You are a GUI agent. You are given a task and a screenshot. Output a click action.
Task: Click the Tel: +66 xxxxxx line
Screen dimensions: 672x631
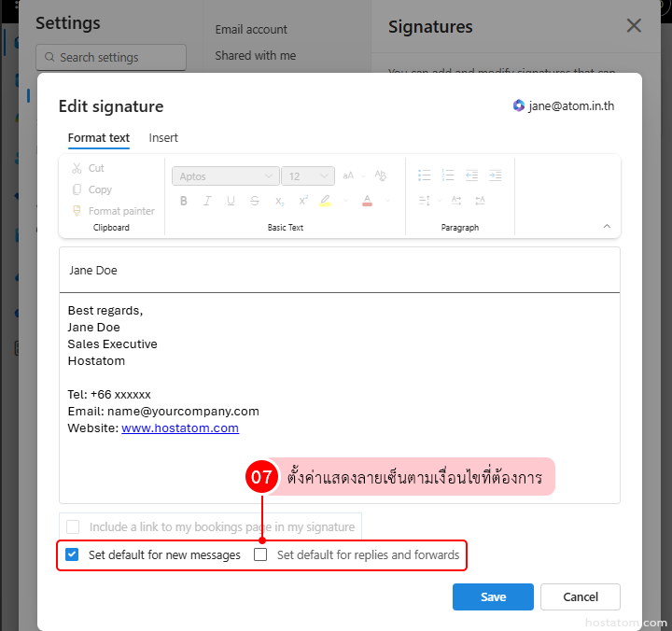click(x=109, y=394)
